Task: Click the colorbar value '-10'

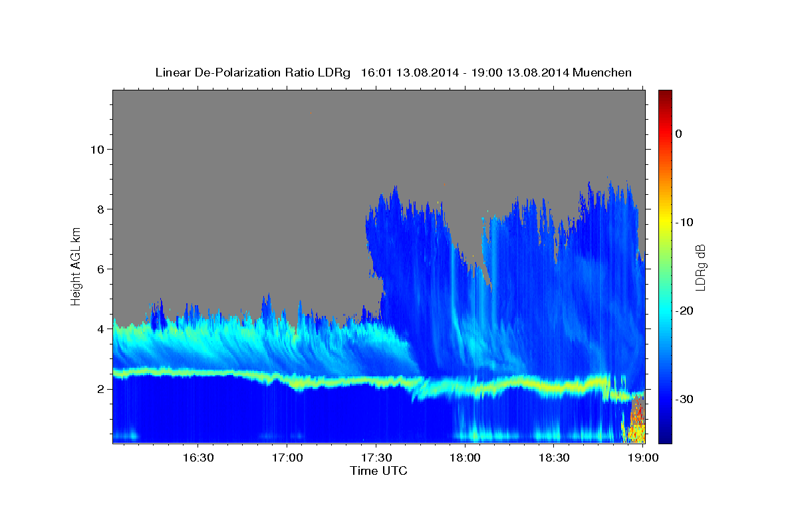Action: tap(684, 222)
